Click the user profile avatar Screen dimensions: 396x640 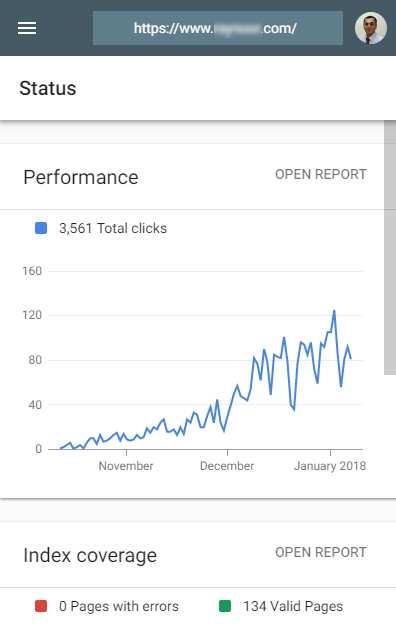[x=371, y=28]
